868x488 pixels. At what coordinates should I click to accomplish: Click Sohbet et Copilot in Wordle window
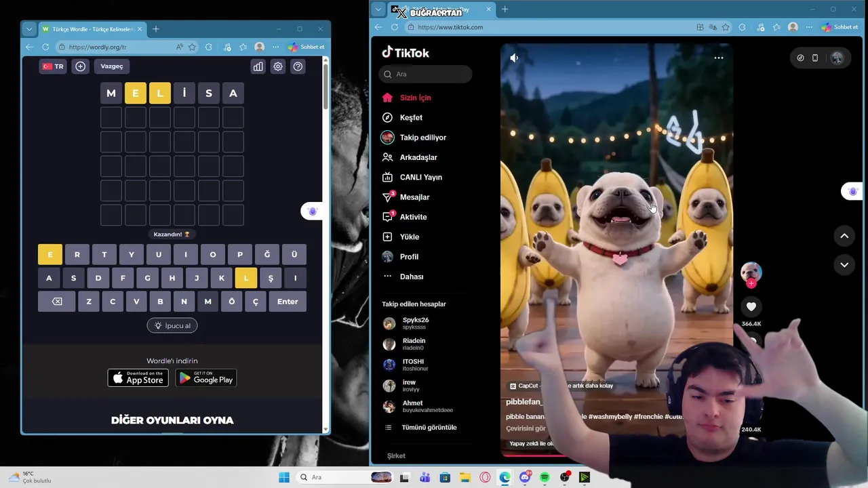[306, 47]
